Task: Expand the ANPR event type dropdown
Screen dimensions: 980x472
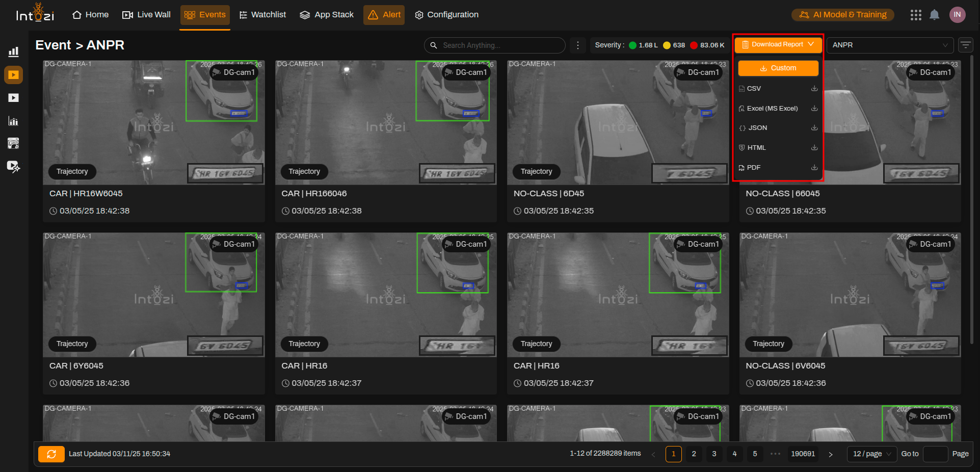Action: coord(889,45)
